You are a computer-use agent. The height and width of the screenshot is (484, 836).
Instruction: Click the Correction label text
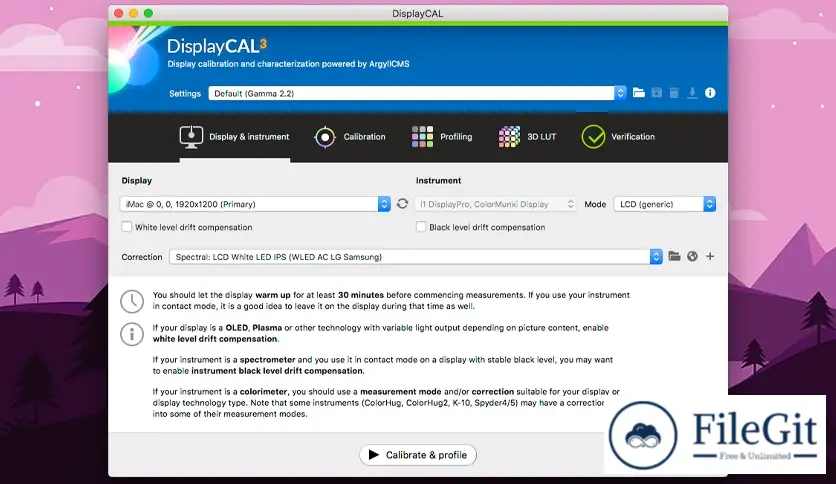pyautogui.click(x=142, y=257)
